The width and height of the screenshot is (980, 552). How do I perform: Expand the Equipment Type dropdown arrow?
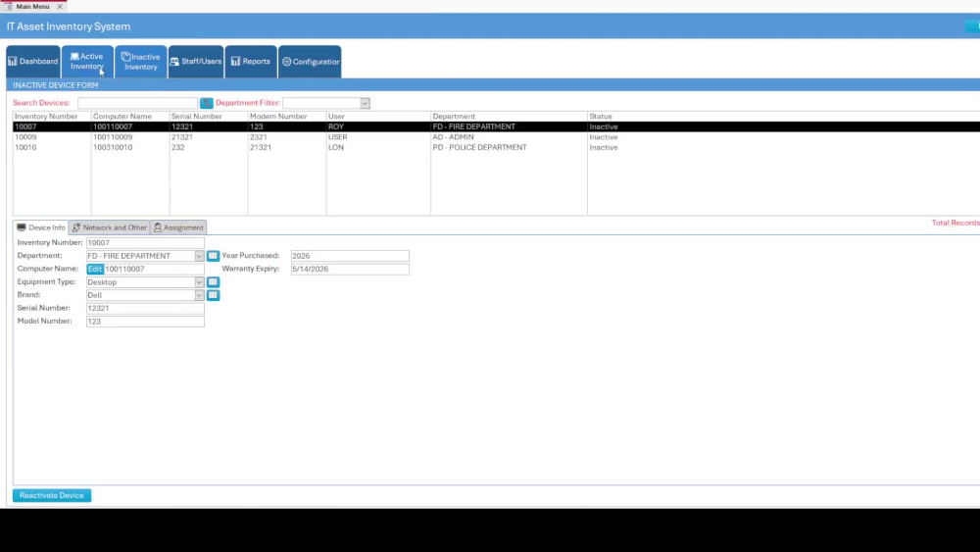[x=199, y=282]
